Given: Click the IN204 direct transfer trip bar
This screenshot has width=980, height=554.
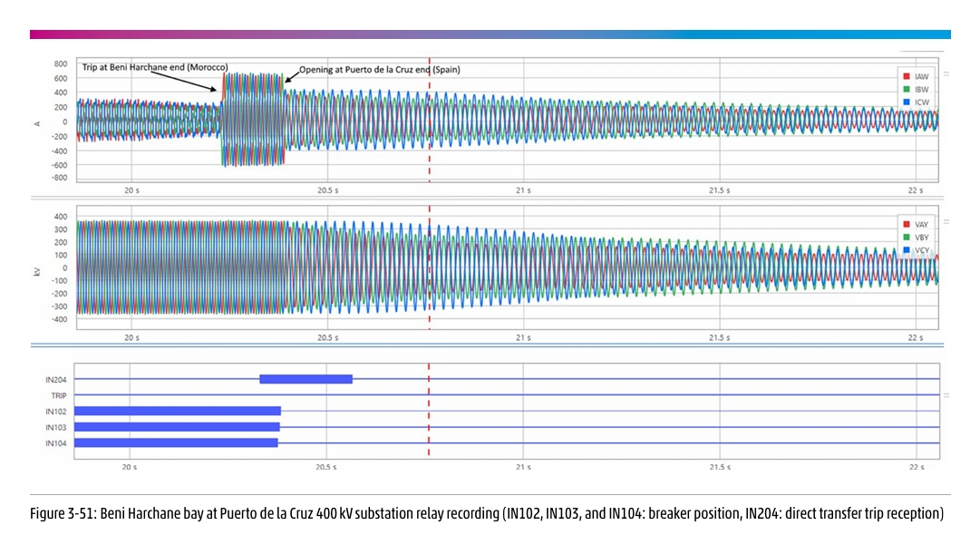Looking at the screenshot, I should coord(306,379).
